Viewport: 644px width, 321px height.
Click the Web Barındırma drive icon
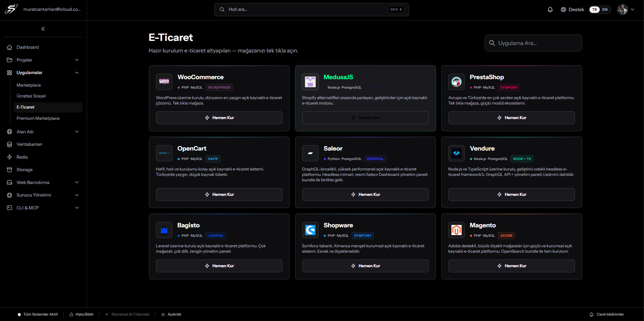9,182
